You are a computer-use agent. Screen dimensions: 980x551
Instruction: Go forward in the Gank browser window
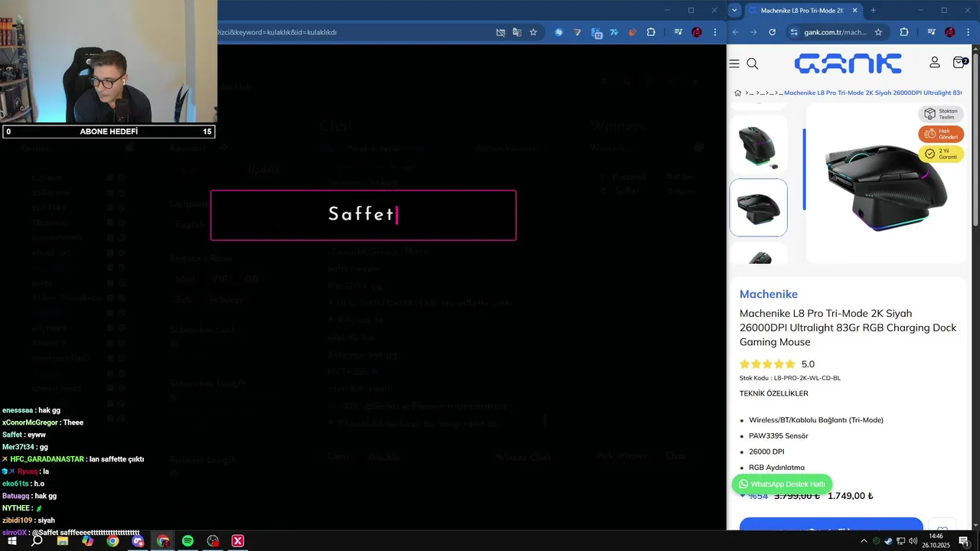pyautogui.click(x=753, y=32)
